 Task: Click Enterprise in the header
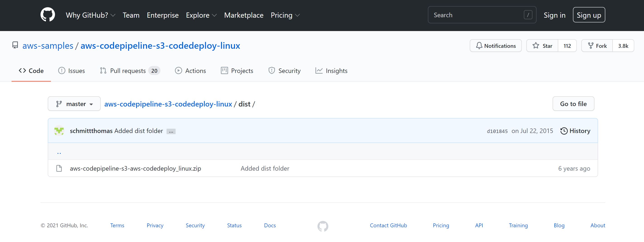pyautogui.click(x=163, y=15)
